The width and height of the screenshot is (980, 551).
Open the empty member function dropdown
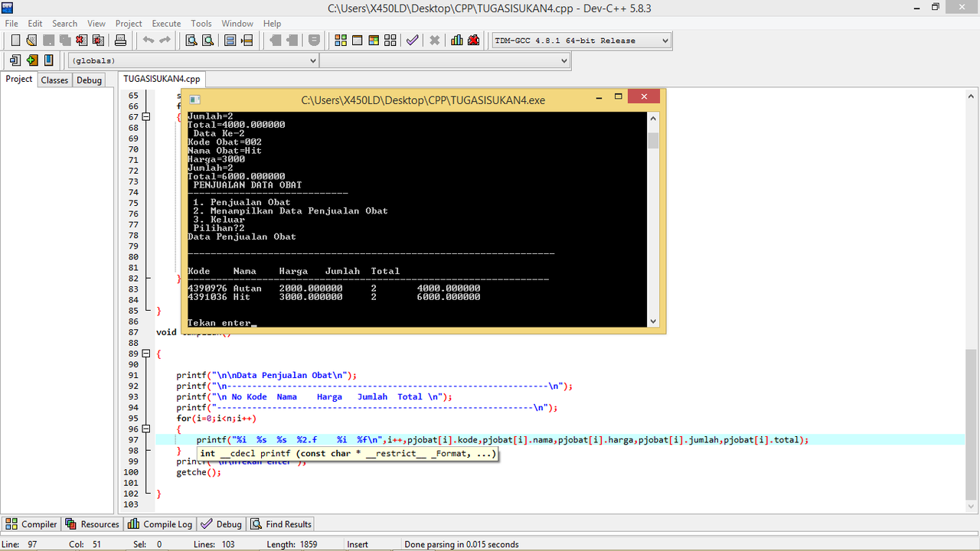click(564, 60)
